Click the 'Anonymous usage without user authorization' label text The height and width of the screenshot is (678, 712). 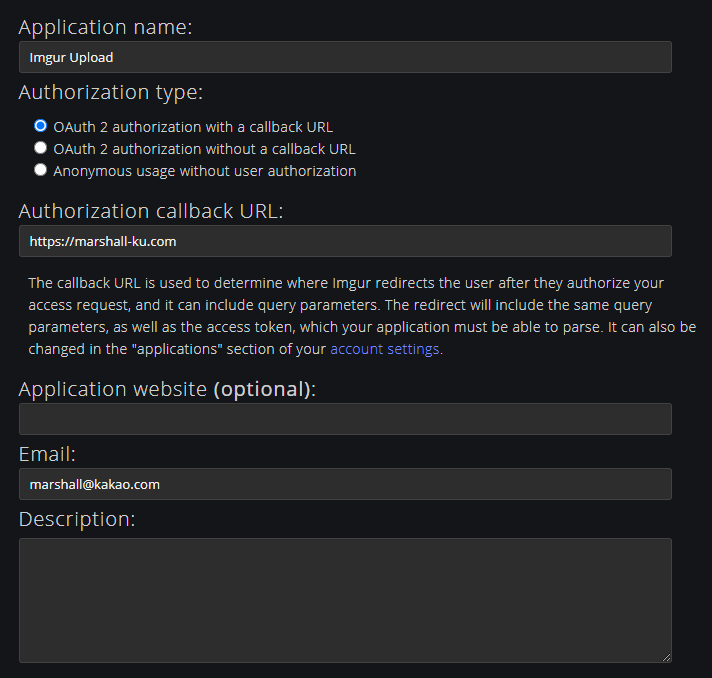point(205,171)
